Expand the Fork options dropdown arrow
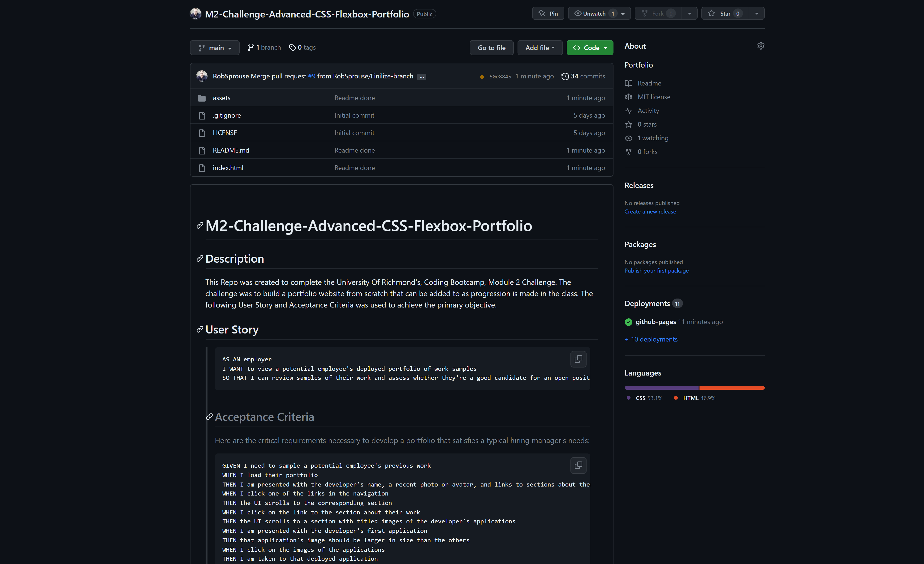This screenshot has height=564, width=924. coord(689,13)
